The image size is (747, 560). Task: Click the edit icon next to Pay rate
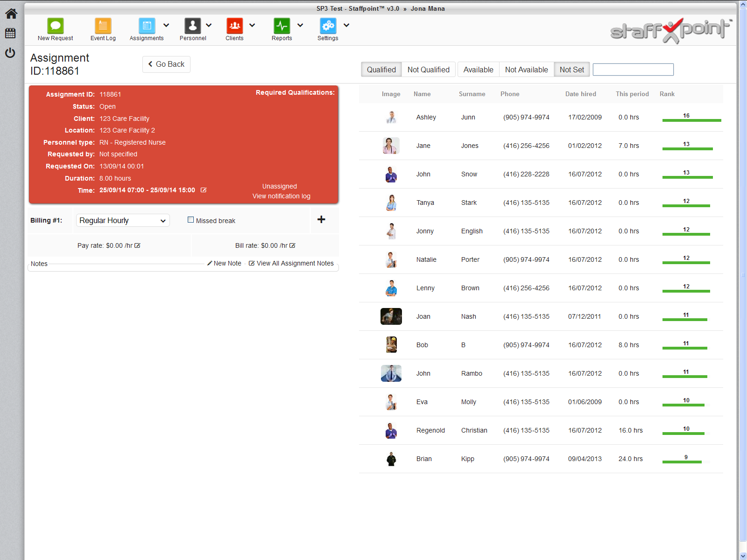coord(138,245)
